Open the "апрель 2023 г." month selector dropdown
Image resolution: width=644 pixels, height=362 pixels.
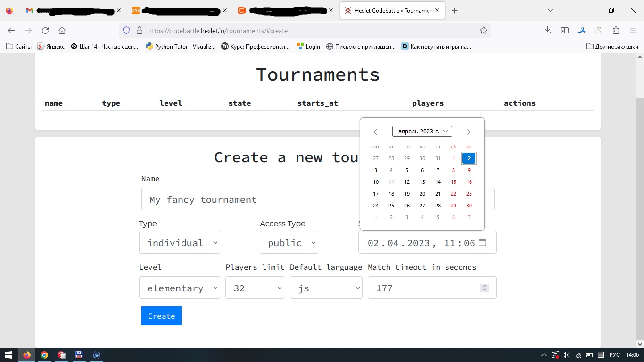click(422, 131)
